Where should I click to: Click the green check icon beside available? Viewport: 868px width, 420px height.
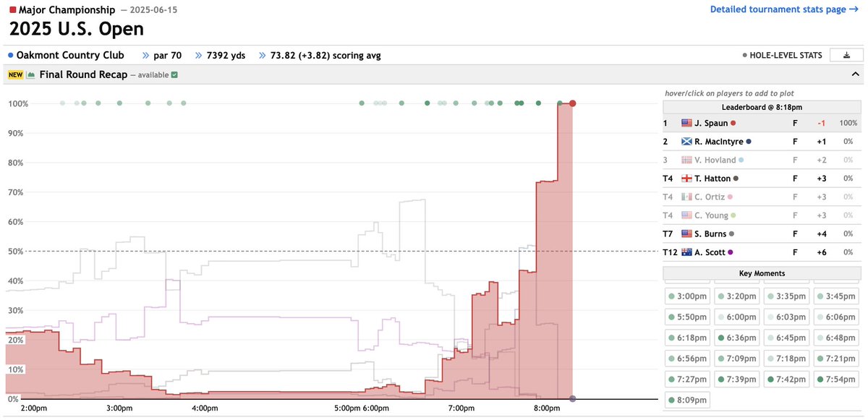point(174,75)
